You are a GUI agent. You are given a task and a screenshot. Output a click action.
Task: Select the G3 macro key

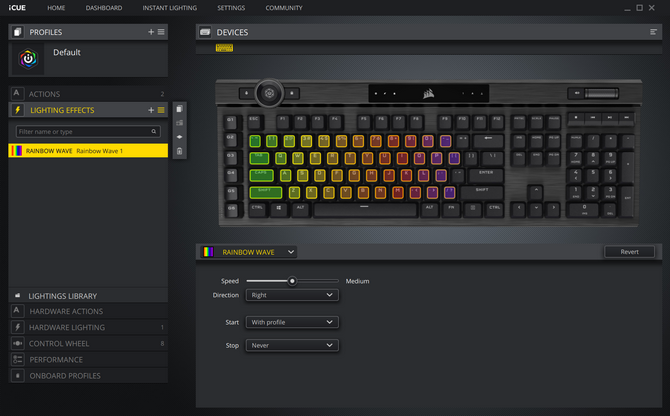(231, 157)
